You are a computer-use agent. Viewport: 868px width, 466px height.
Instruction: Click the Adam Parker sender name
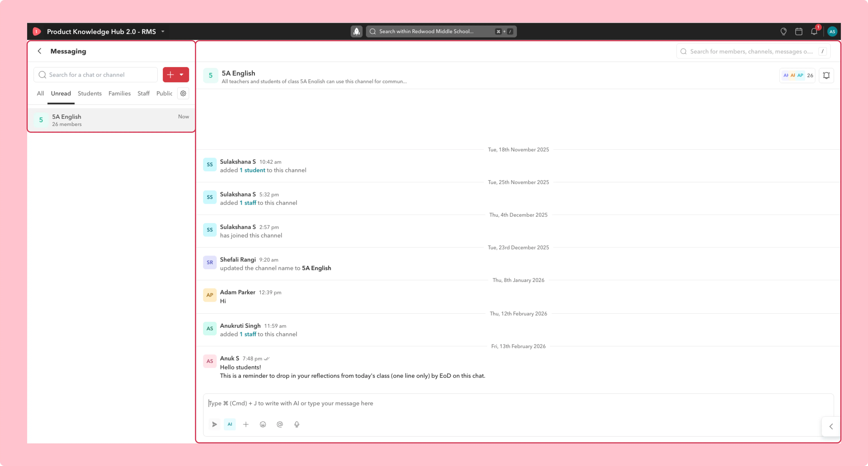tap(237, 292)
